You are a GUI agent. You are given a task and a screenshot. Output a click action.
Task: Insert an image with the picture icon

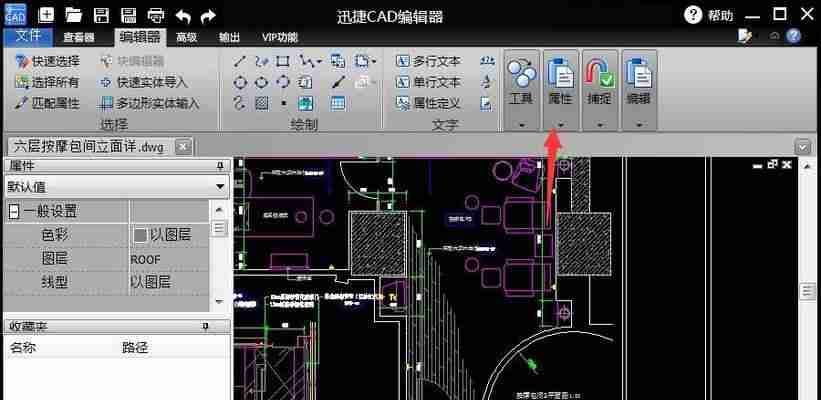tap(306, 103)
